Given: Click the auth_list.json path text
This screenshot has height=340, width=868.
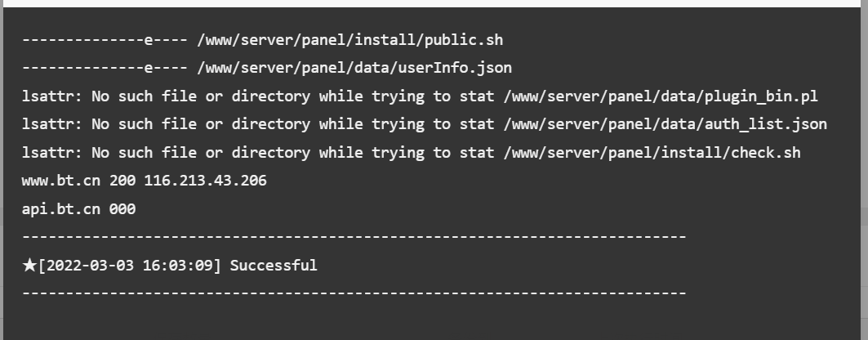Looking at the screenshot, I should click(x=665, y=124).
